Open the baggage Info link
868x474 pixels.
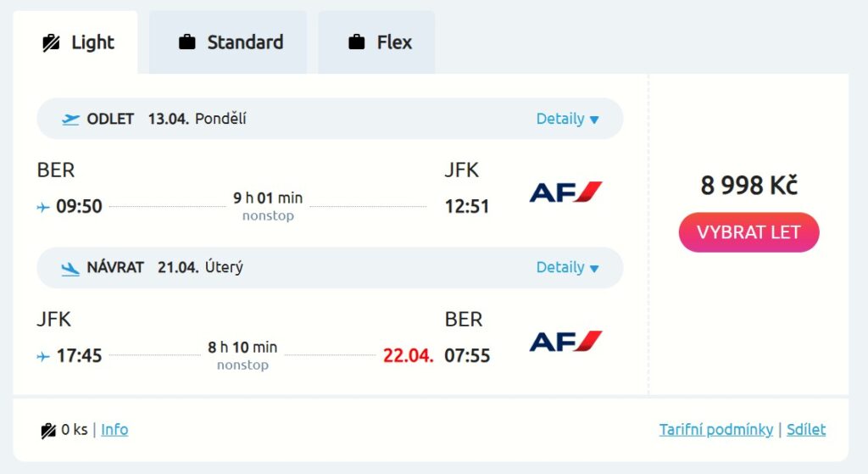pyautogui.click(x=114, y=430)
